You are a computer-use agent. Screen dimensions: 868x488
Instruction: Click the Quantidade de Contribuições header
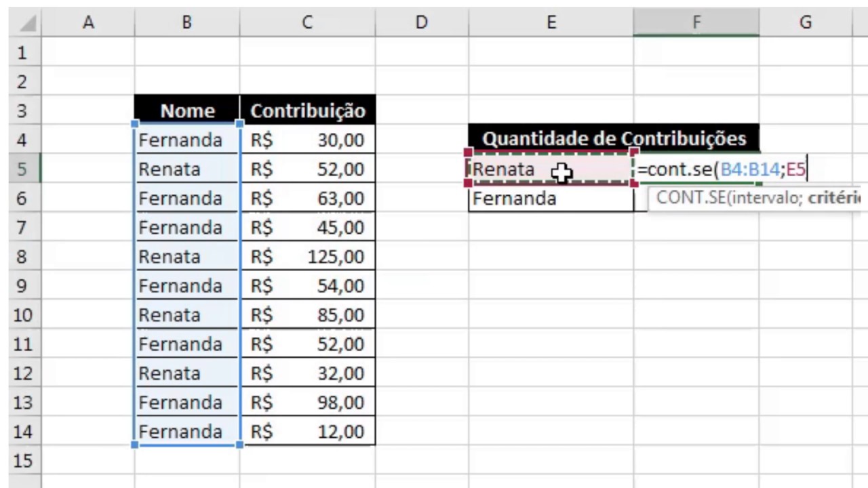tap(614, 139)
